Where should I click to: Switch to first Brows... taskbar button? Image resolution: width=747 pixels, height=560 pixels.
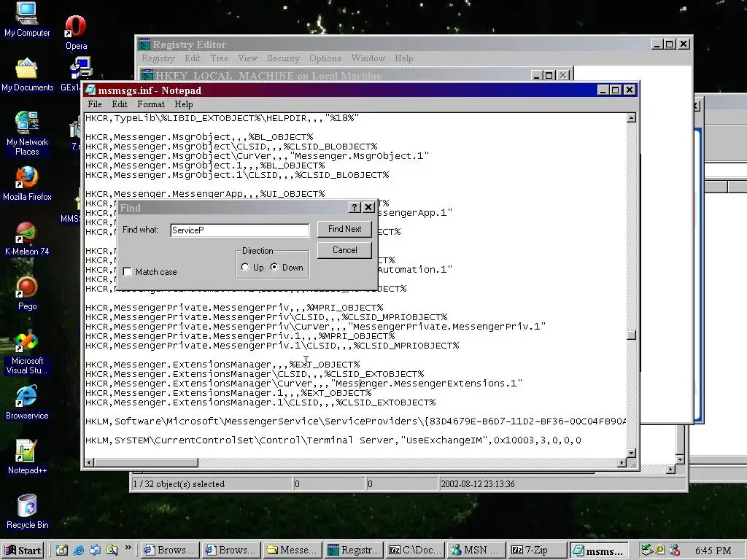(x=169, y=550)
